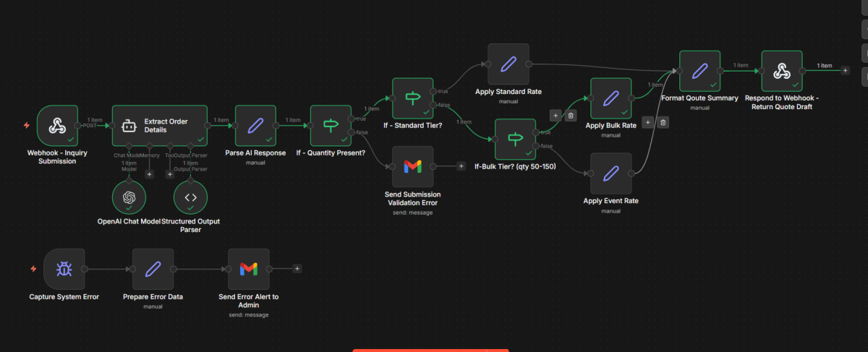Select the Webhook - Inquiry Submission node
The image size is (868, 352).
57,126
